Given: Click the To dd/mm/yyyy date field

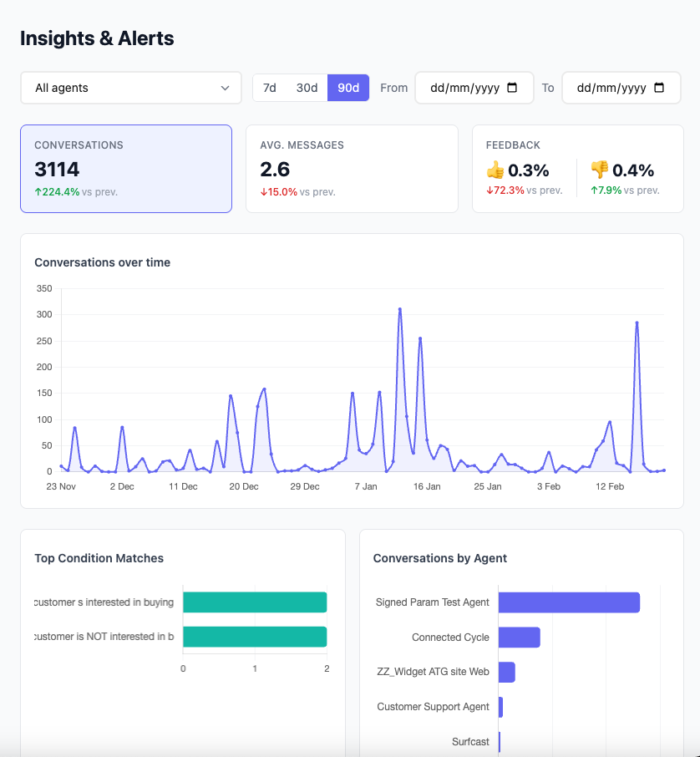Looking at the screenshot, I should coord(614,88).
